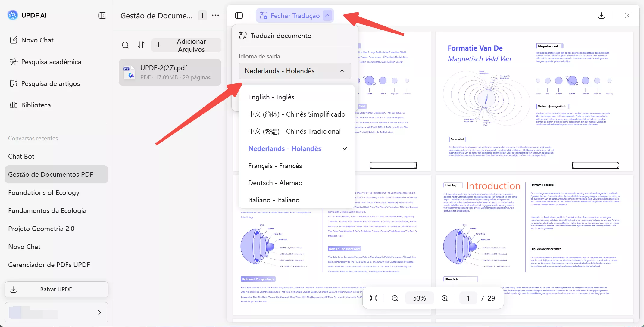Click the Baixar UPDF button
The height and width of the screenshot is (327, 644).
pyautogui.click(x=56, y=289)
